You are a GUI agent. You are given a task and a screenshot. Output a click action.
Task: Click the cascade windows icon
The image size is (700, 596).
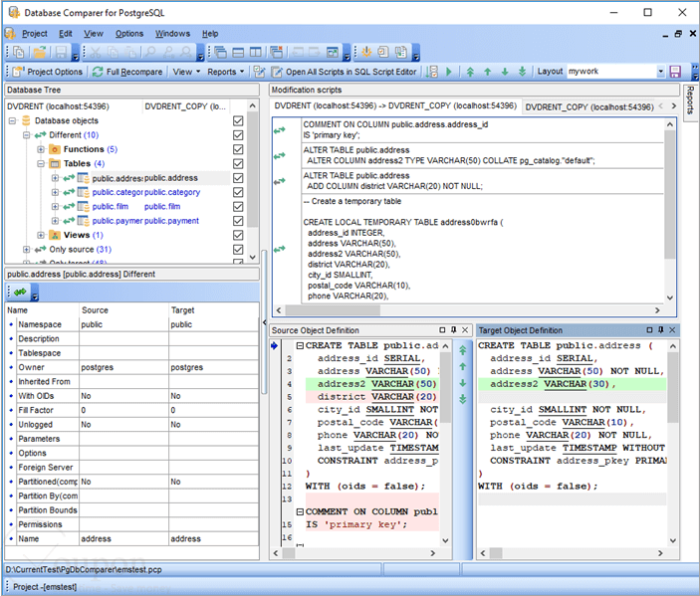coord(220,52)
